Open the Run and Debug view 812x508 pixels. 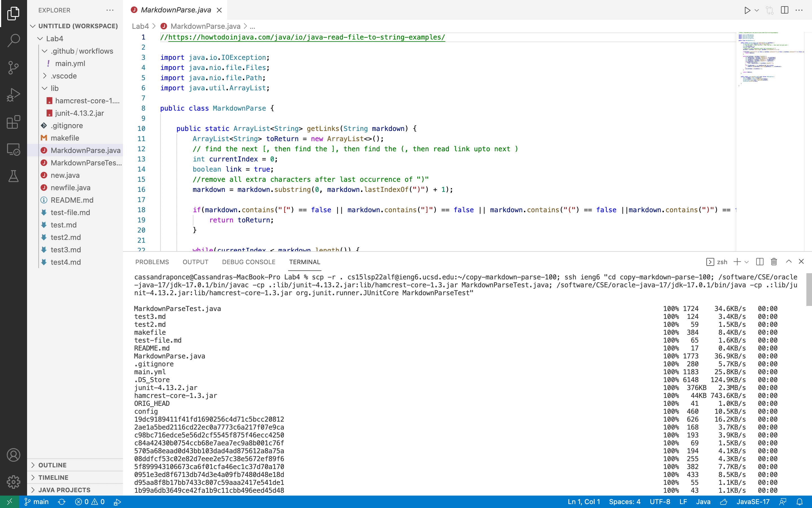(14, 95)
